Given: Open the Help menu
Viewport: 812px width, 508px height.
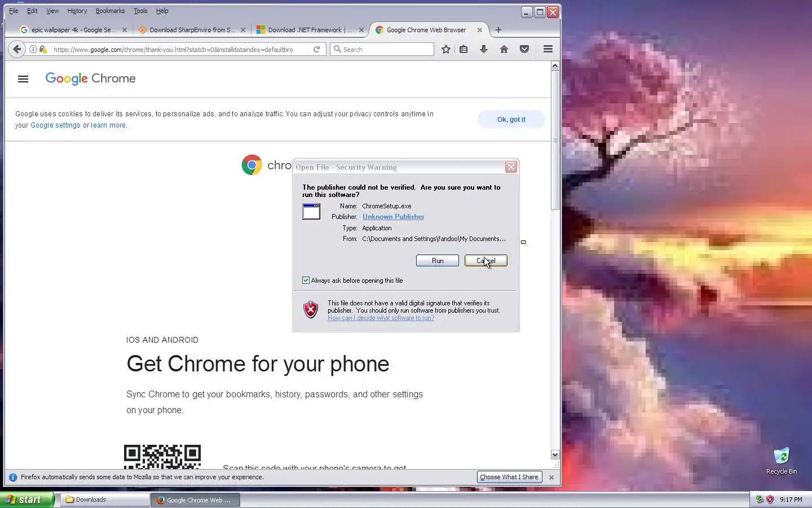Looking at the screenshot, I should tap(162, 11).
